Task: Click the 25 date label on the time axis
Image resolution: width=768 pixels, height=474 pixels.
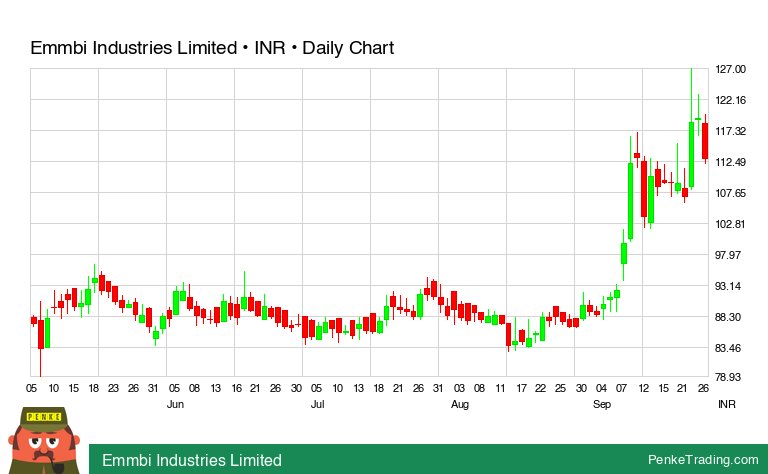Action: (560, 388)
